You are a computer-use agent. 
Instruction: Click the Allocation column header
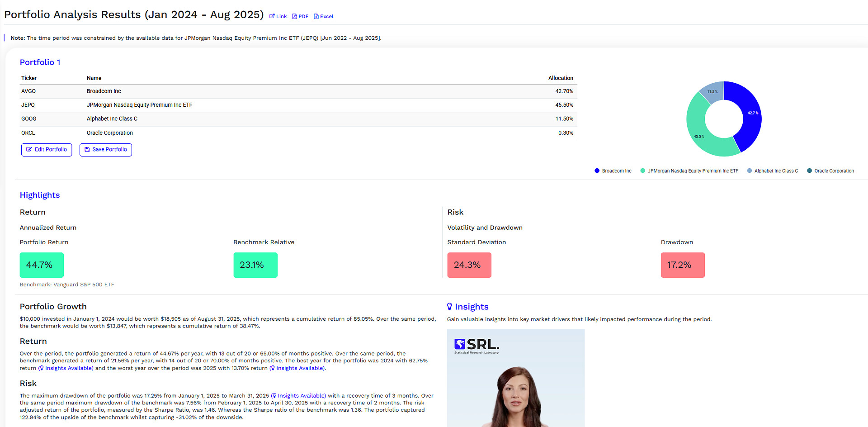tap(561, 78)
